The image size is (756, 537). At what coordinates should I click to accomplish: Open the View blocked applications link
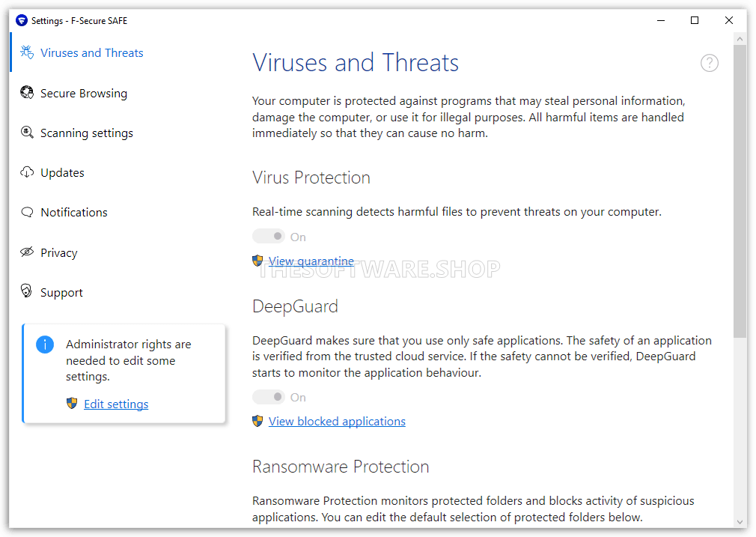337,421
